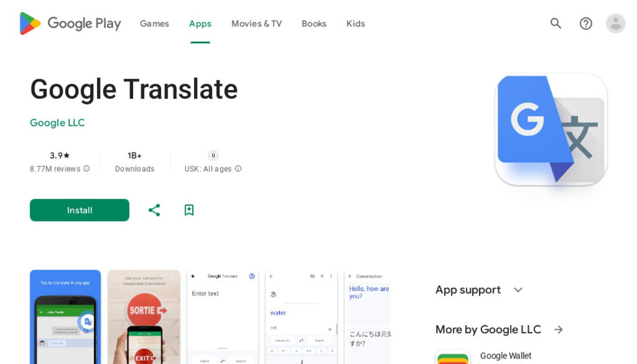Open the Enter text screenshot

tap(222, 317)
